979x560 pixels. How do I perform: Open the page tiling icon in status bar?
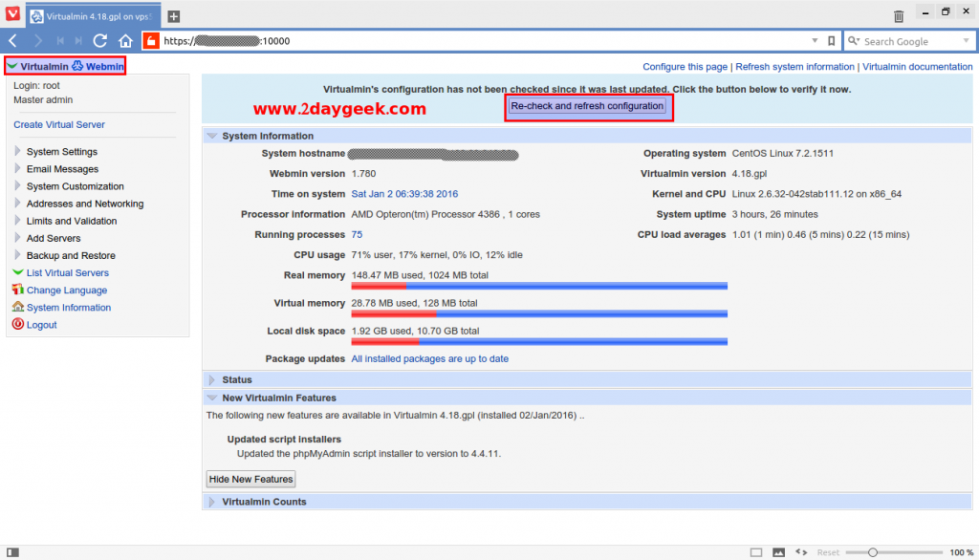(755, 551)
